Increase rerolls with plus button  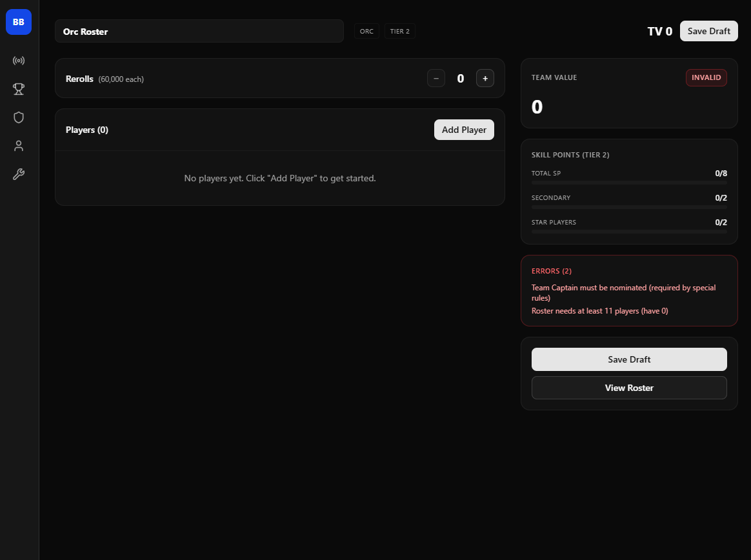pyautogui.click(x=485, y=78)
